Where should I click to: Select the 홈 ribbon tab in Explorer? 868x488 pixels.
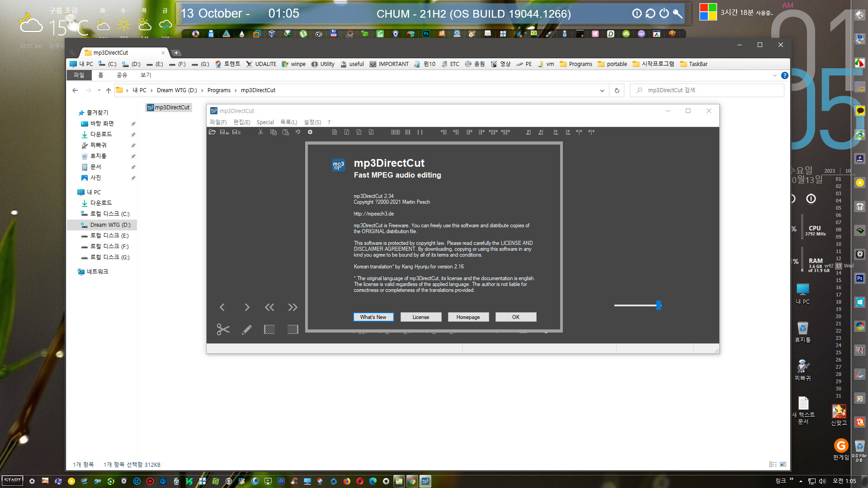pyautogui.click(x=101, y=75)
